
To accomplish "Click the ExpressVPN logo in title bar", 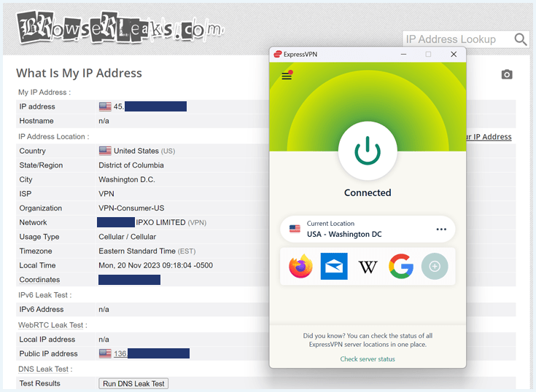I will pyautogui.click(x=278, y=55).
